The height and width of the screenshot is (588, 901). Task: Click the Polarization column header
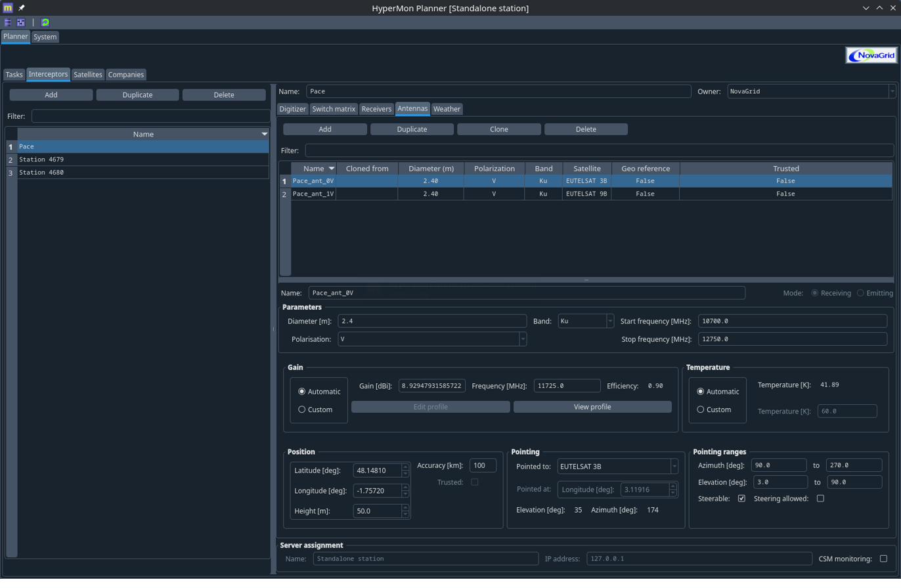[x=494, y=169]
